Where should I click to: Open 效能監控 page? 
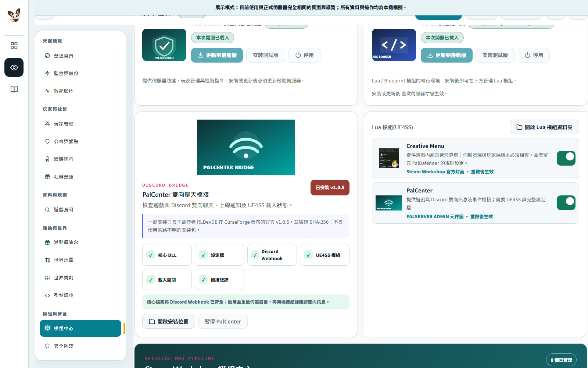click(80, 91)
